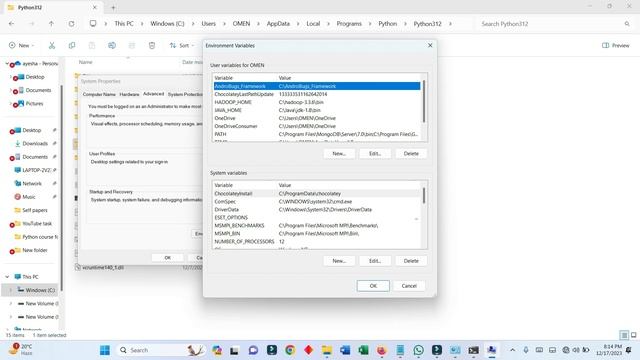Viewport: 640px width, 360px height.
Task: Click New... under User variables
Action: tap(339, 153)
